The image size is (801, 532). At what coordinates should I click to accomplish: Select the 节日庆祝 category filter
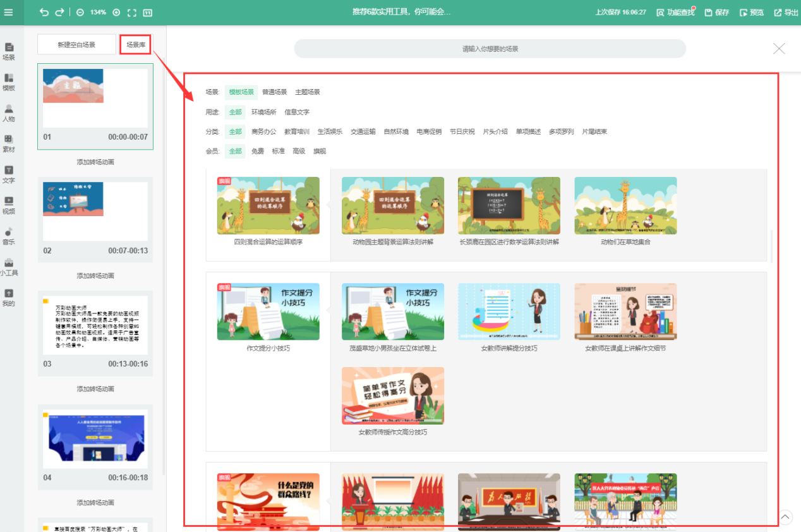(x=462, y=132)
